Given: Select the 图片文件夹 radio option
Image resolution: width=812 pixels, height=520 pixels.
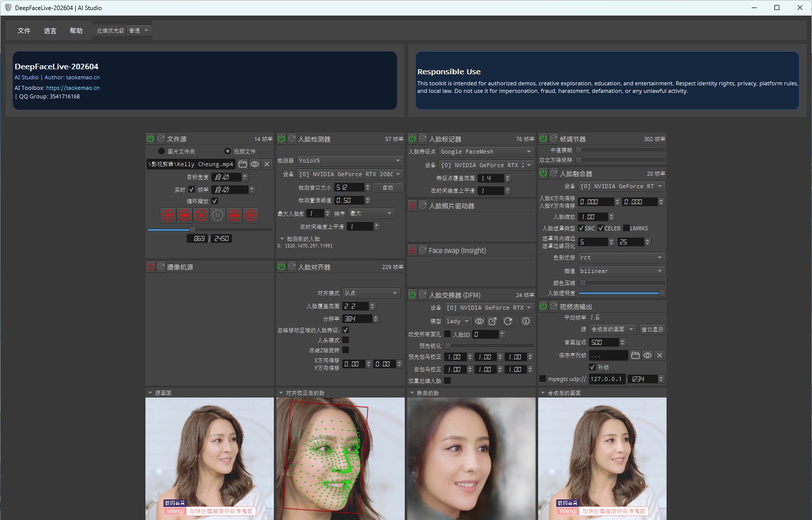Looking at the screenshot, I should tap(161, 151).
